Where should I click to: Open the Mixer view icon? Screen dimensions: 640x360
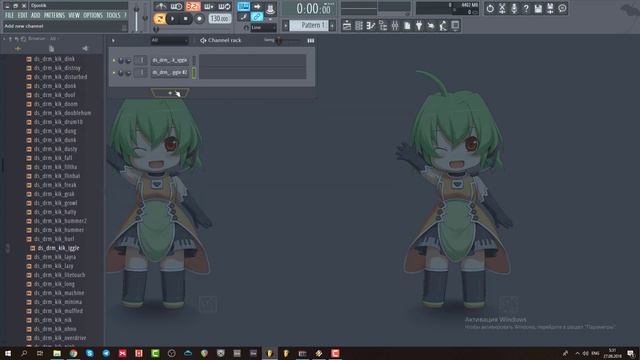click(395, 26)
